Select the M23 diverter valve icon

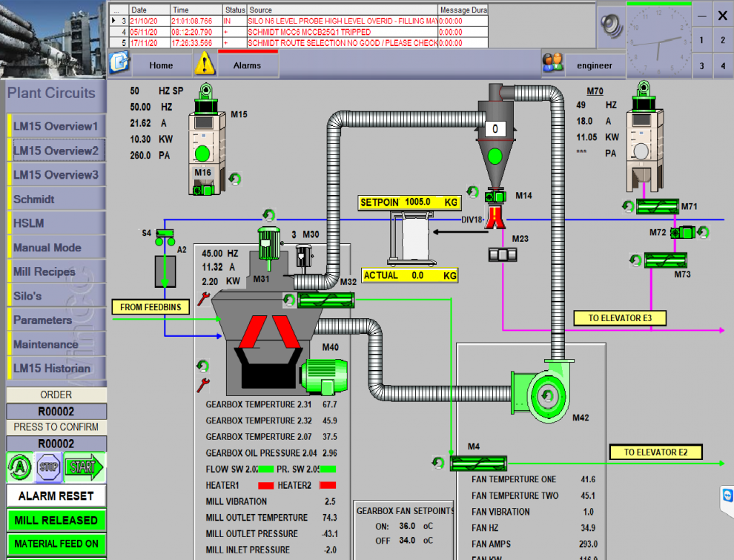pyautogui.click(x=503, y=254)
